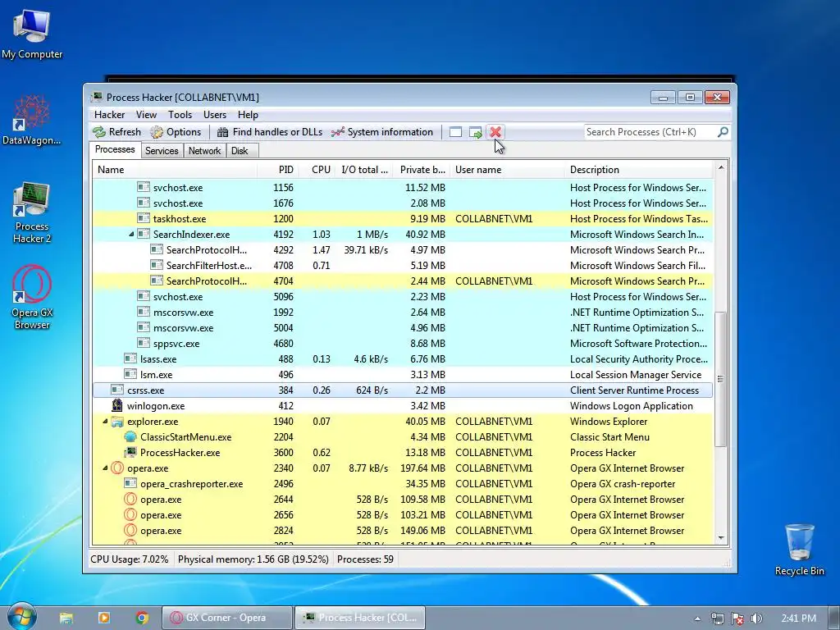840x630 pixels.
Task: Switch to the Network tab
Action: point(204,151)
